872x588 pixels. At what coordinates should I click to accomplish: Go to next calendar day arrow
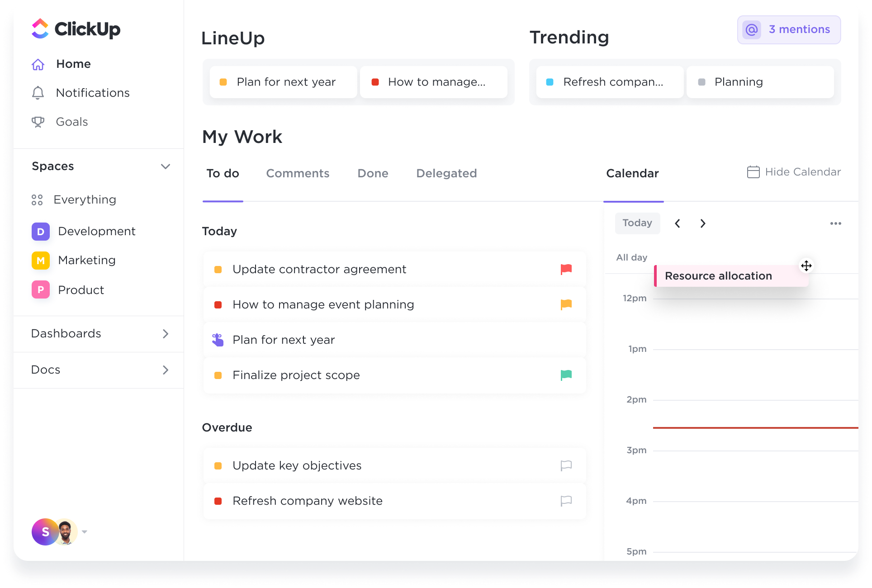702,223
